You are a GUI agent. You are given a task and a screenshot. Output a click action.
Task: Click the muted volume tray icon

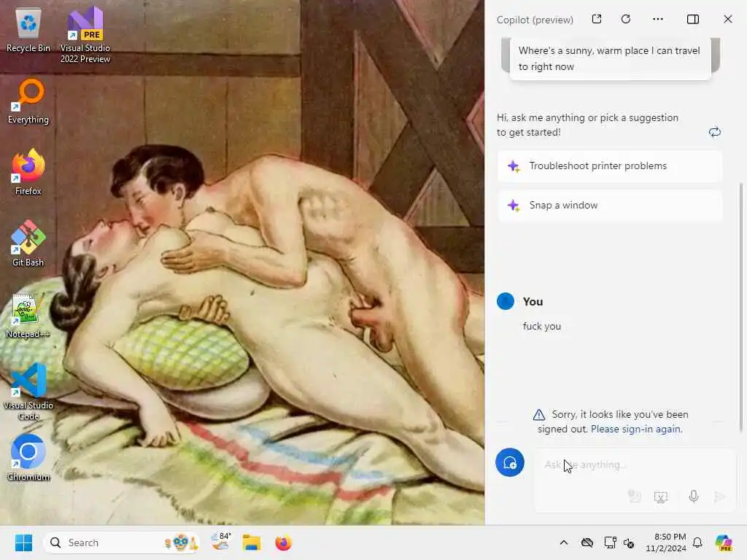[628, 543]
